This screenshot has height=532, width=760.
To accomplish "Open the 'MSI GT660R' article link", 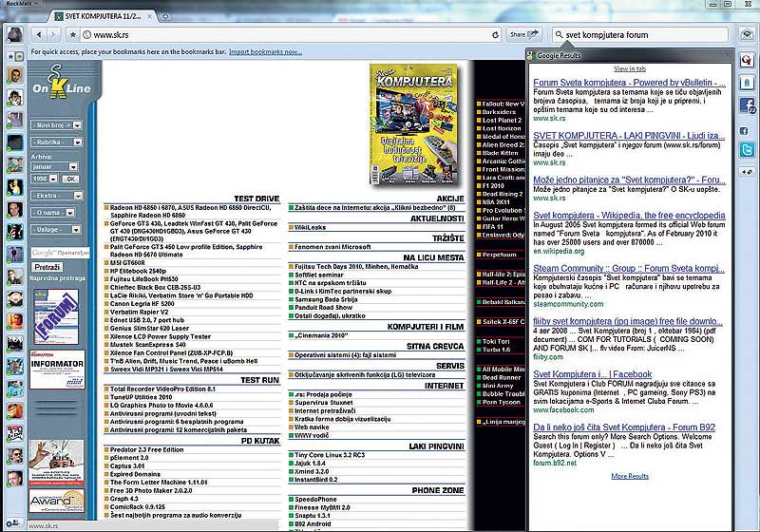I will [x=127, y=263].
